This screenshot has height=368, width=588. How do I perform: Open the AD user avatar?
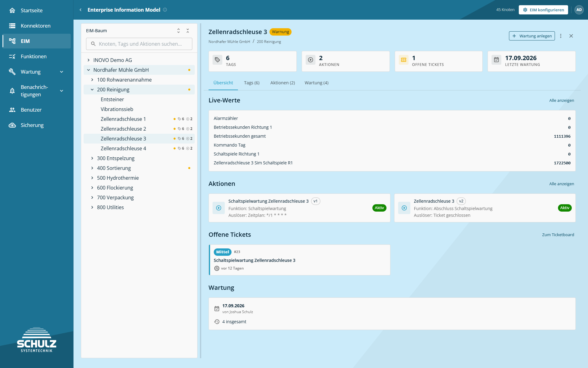click(579, 10)
